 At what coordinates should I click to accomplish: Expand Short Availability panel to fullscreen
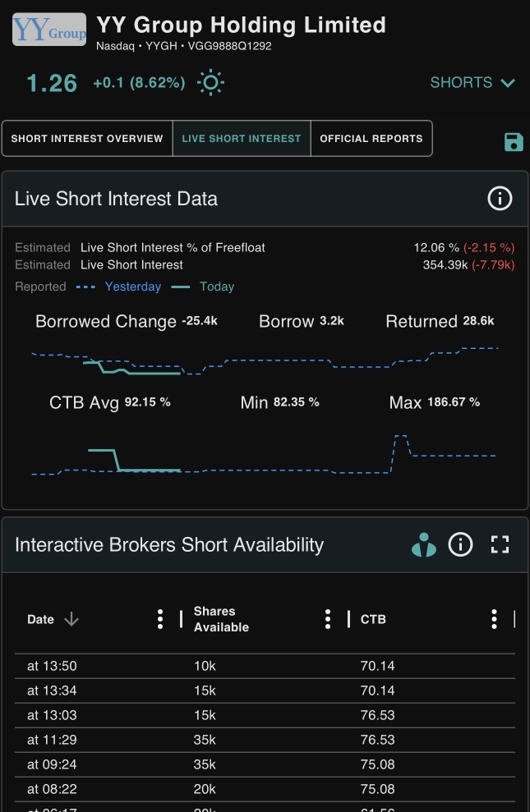(x=500, y=544)
